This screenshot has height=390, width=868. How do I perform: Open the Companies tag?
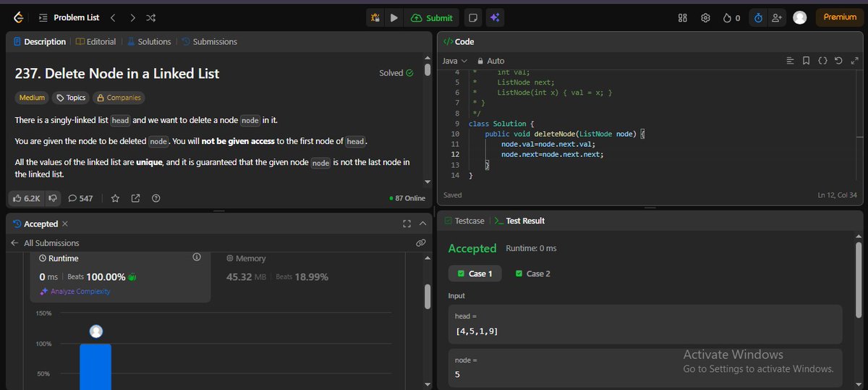[119, 98]
